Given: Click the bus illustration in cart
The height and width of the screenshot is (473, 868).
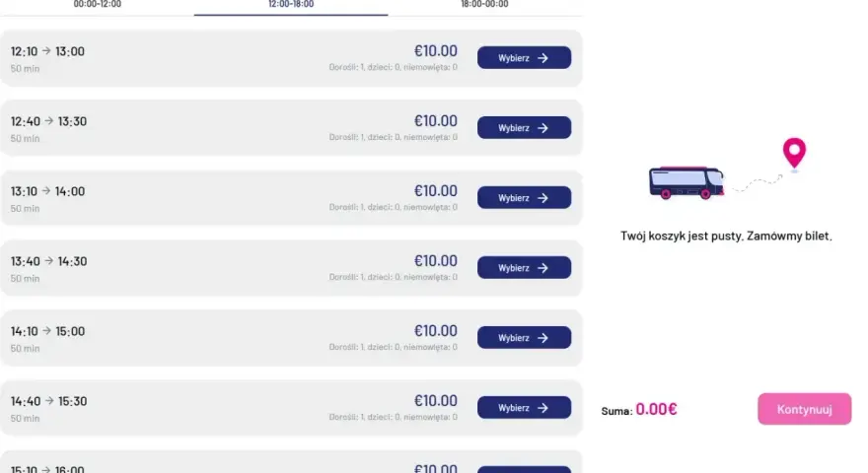Looking at the screenshot, I should pos(687,182).
